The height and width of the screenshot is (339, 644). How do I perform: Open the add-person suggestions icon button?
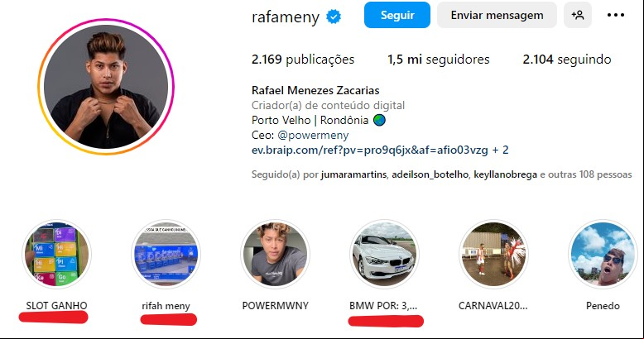pos(578,15)
